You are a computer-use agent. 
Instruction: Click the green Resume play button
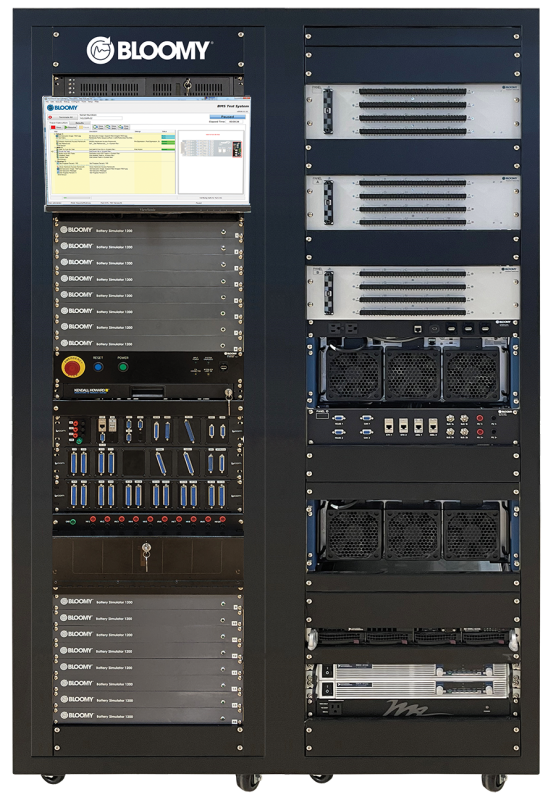[70, 127]
